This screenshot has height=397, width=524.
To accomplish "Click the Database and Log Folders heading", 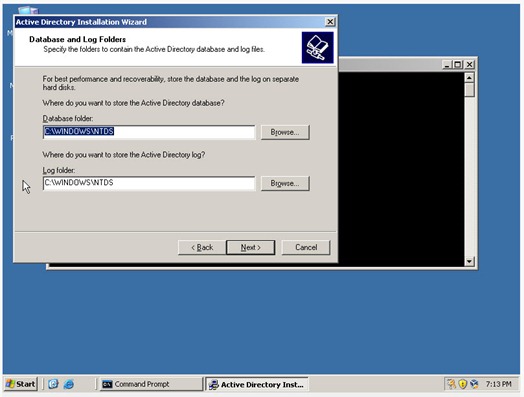I will 78,39.
